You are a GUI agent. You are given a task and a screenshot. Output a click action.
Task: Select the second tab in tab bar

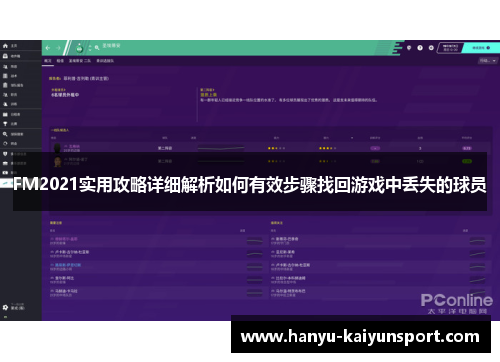click(60, 61)
